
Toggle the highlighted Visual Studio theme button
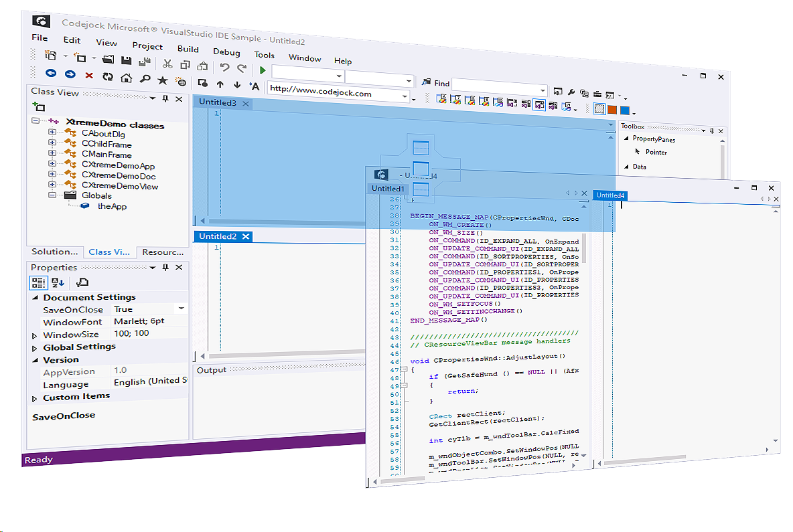[x=540, y=104]
